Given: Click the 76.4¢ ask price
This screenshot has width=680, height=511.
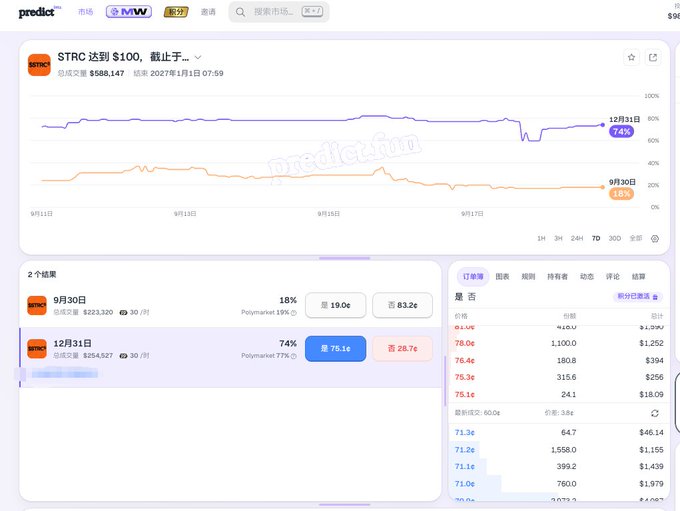Looking at the screenshot, I should (x=464, y=360).
